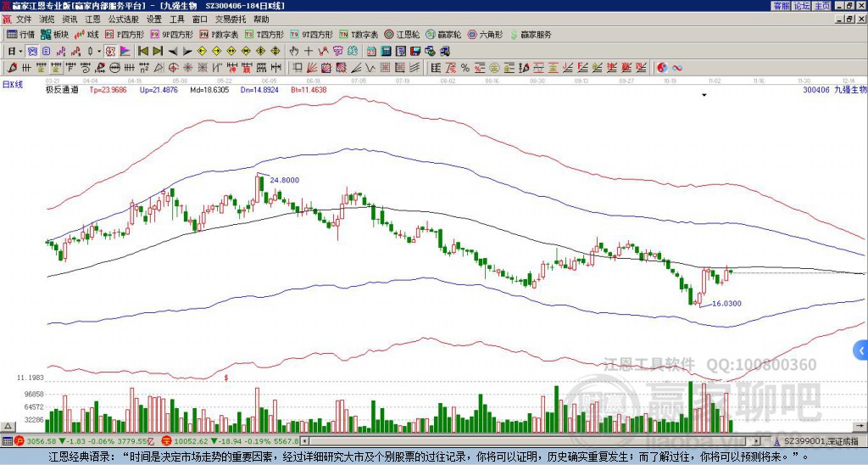The height and width of the screenshot is (465, 868).
Task: Open the calendar icon
Action: [371, 52]
